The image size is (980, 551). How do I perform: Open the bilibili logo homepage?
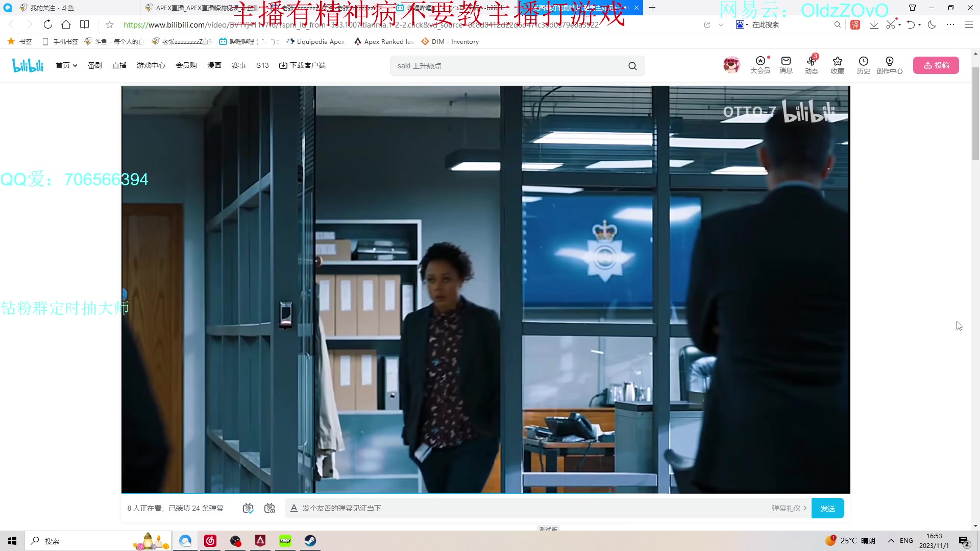tap(28, 65)
